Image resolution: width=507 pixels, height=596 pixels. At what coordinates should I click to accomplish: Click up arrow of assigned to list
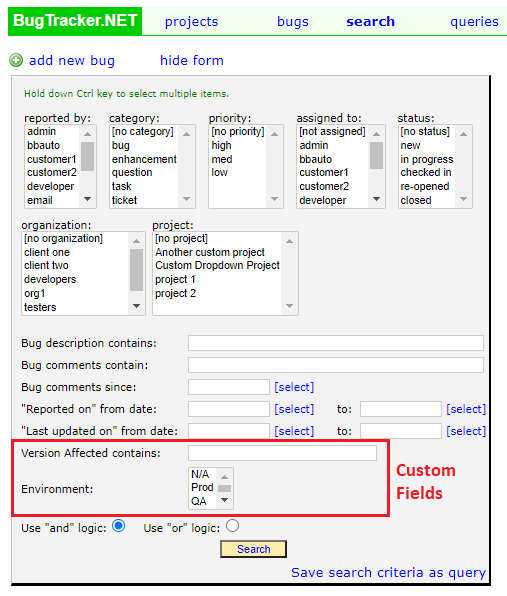377,134
